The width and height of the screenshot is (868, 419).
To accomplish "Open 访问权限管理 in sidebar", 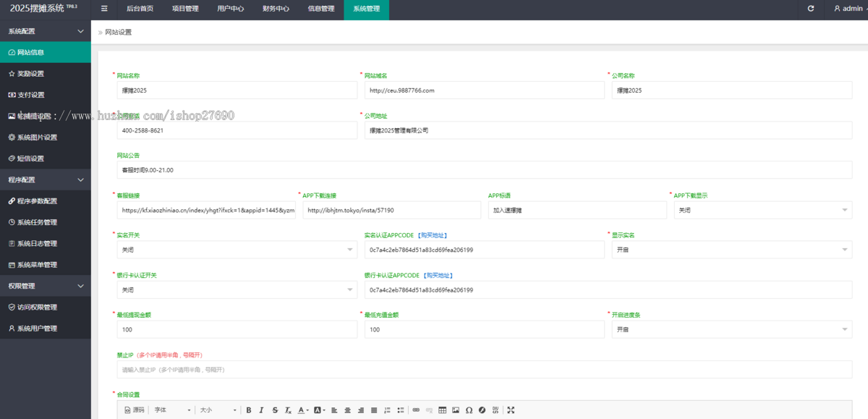I will pyautogui.click(x=46, y=307).
